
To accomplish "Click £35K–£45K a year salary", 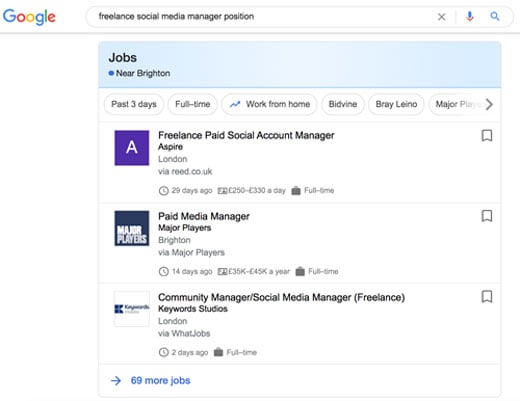I will pyautogui.click(x=259, y=271).
